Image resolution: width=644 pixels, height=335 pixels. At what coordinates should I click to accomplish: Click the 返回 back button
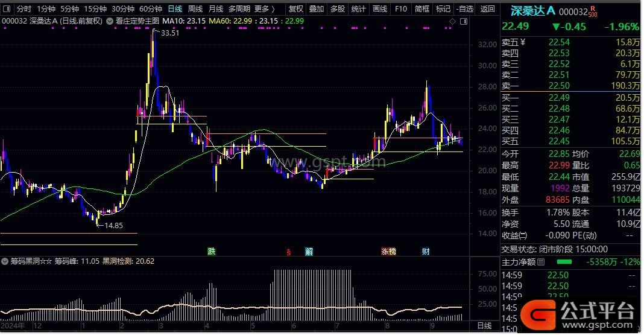click(487, 9)
